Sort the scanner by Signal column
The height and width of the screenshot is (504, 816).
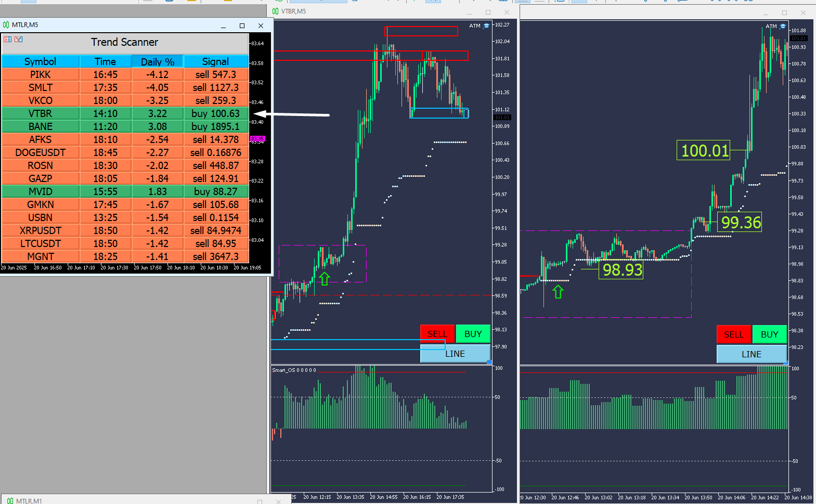(x=216, y=61)
